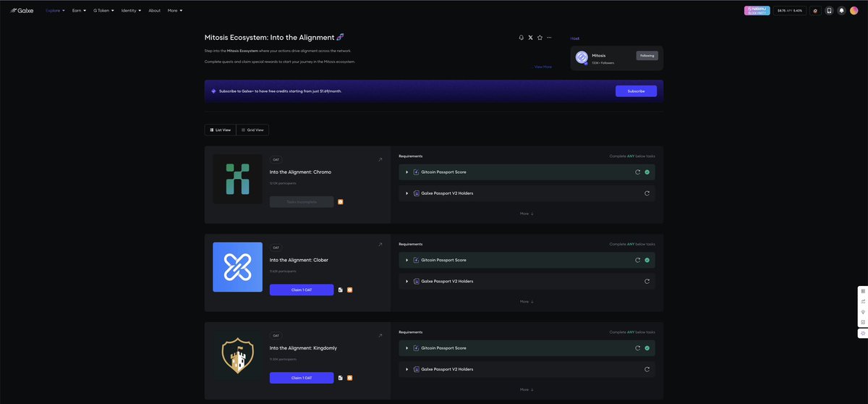Switch to Grid View
The height and width of the screenshot is (404, 868).
click(x=252, y=130)
